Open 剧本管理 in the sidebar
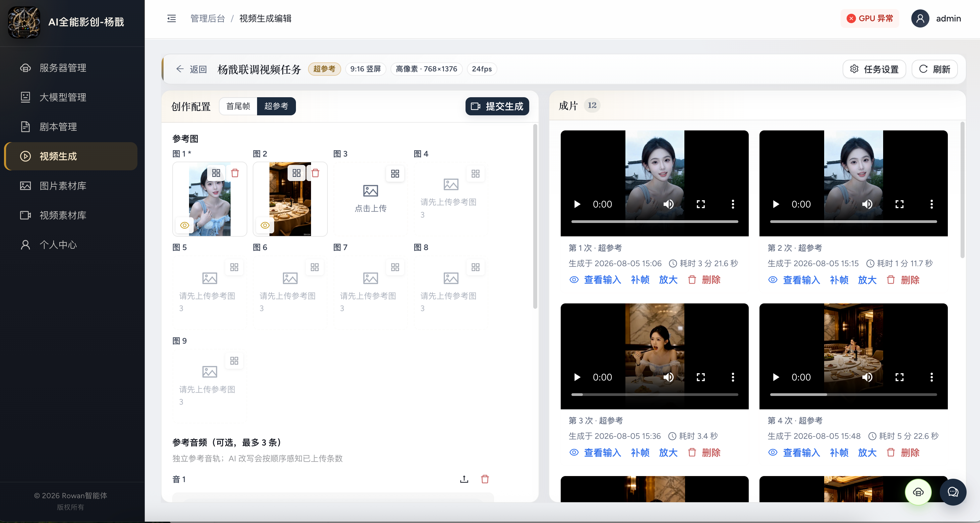980x523 pixels. 71,127
